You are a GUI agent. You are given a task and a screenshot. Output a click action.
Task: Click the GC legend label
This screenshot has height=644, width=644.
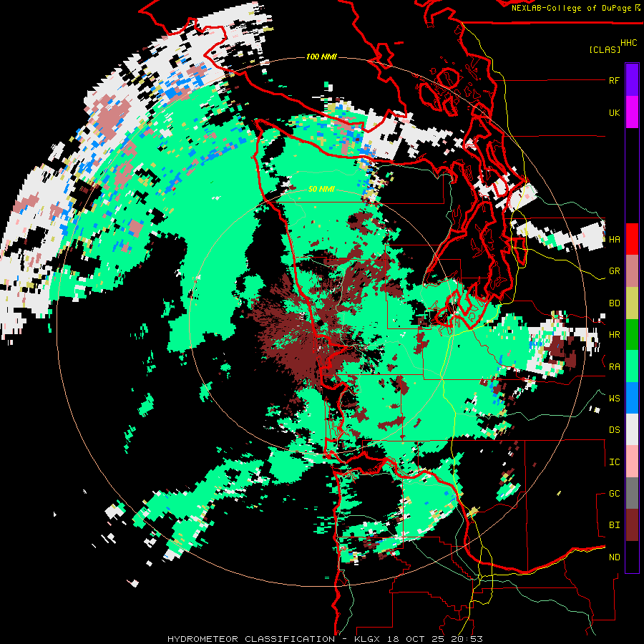[x=614, y=494]
